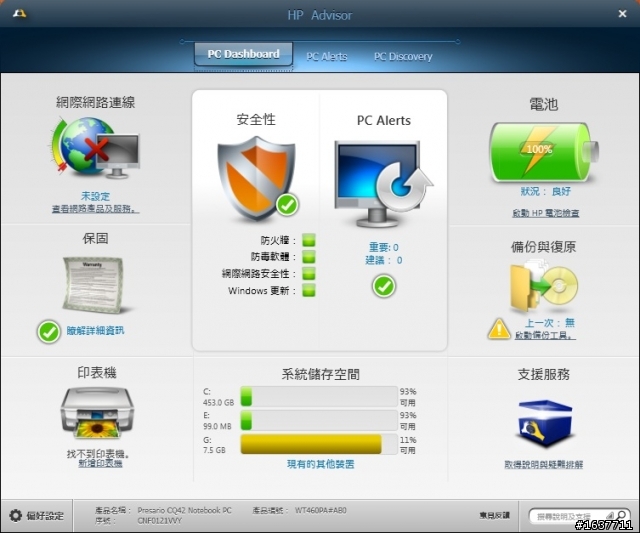Viewport: 640px width, 533px height.
Task: Click the backup yellow warning triangle
Action: 499,329
